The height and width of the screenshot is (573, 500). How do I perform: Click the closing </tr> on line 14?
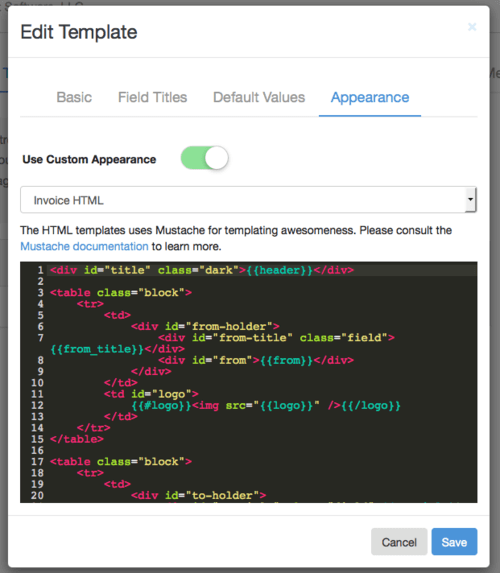tap(94, 428)
